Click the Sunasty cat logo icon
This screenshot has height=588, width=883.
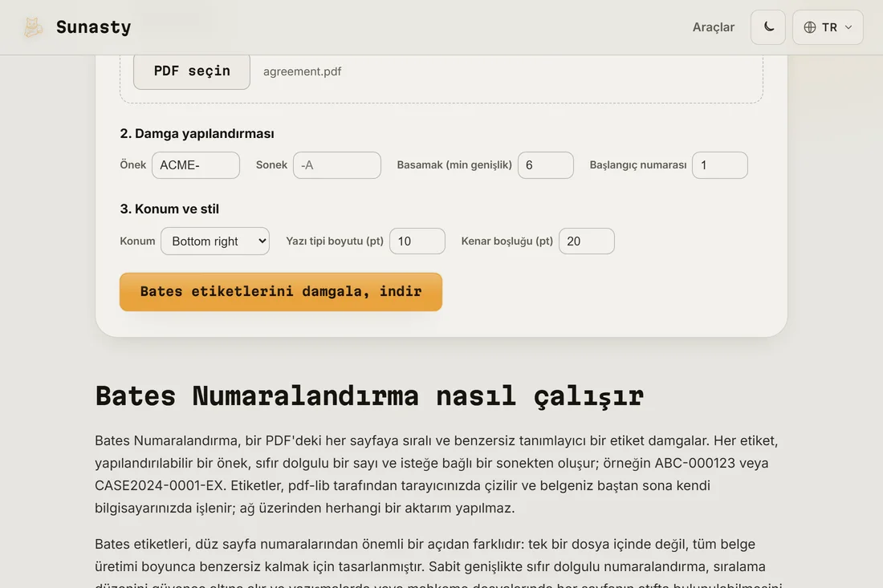(x=33, y=27)
